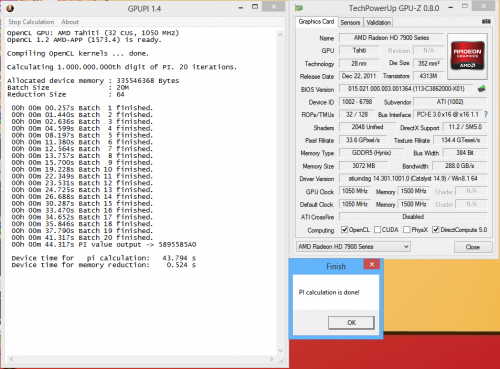The height and width of the screenshot is (369, 500).
Task: Click the GPU-Z screenshot camera icon
Action: 486,22
